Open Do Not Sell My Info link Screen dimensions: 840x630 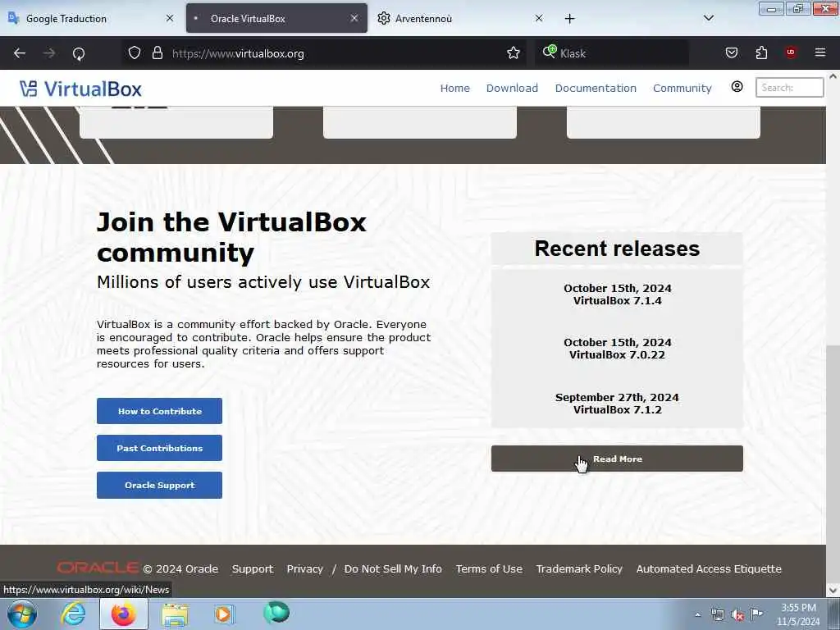pos(393,569)
